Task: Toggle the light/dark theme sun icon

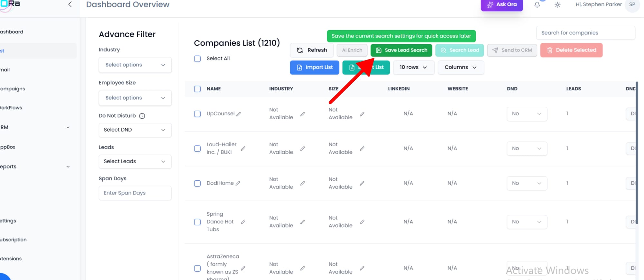Action: point(557,5)
